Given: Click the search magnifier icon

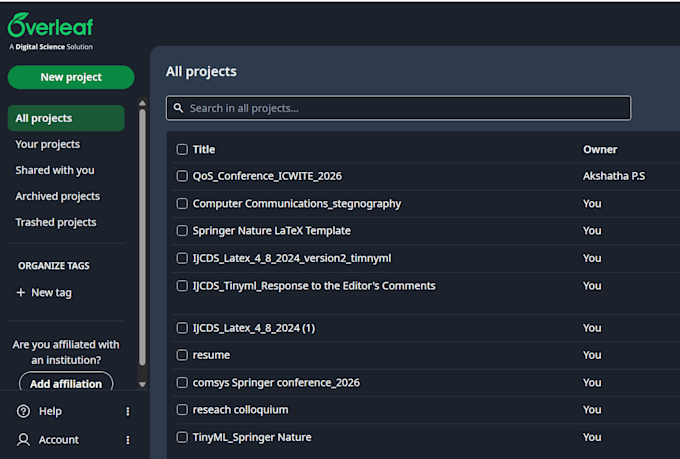Looking at the screenshot, I should [x=178, y=108].
